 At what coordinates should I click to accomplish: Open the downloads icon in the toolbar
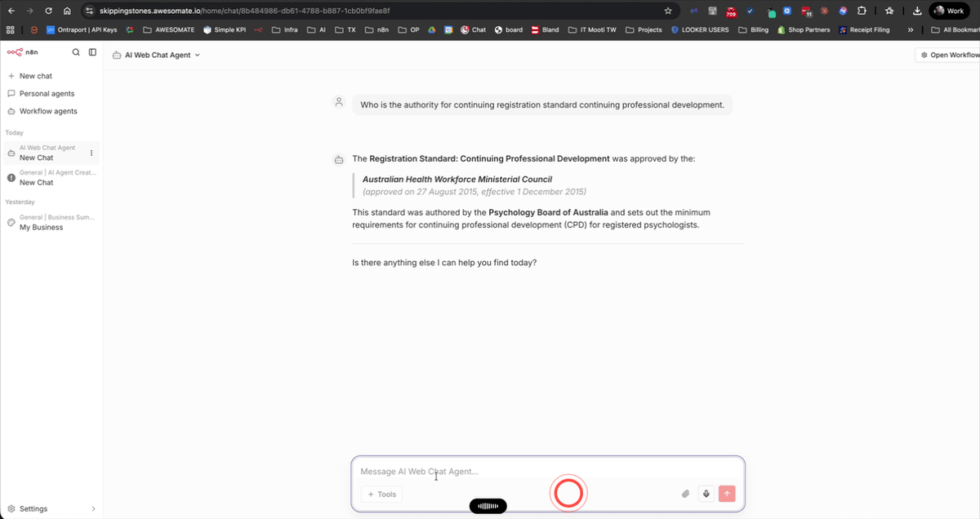(x=916, y=11)
